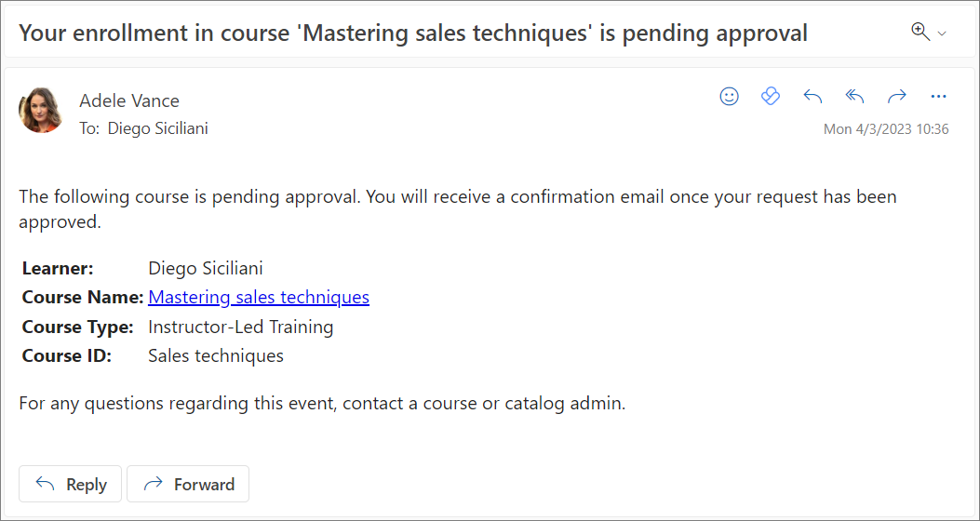This screenshot has height=521, width=980.
Task: Click the Reply arrow icon in header
Action: click(812, 97)
